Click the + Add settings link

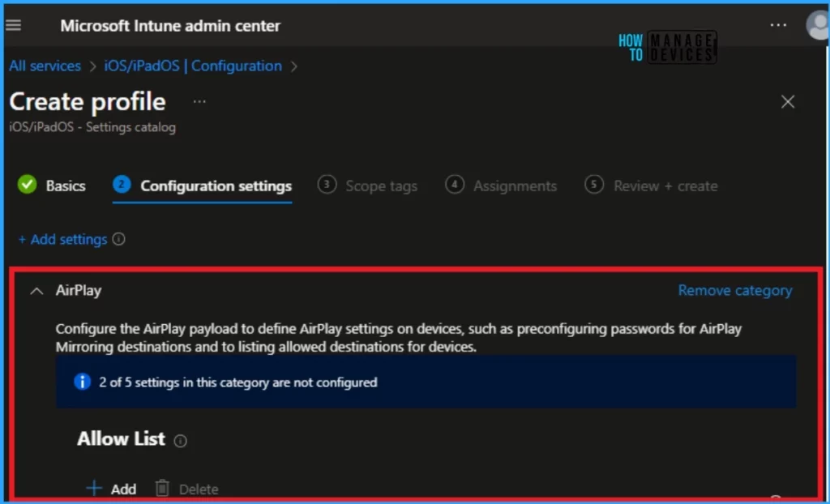tap(63, 239)
